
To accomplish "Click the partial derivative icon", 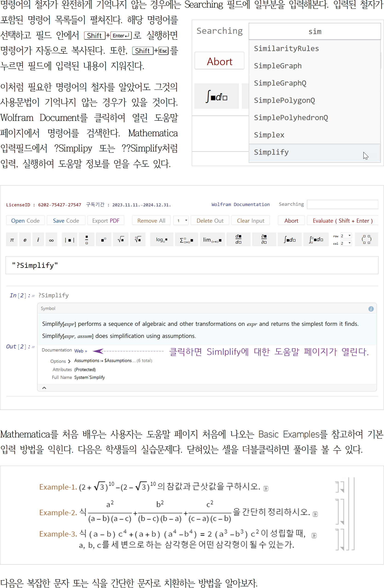I will [264, 239].
